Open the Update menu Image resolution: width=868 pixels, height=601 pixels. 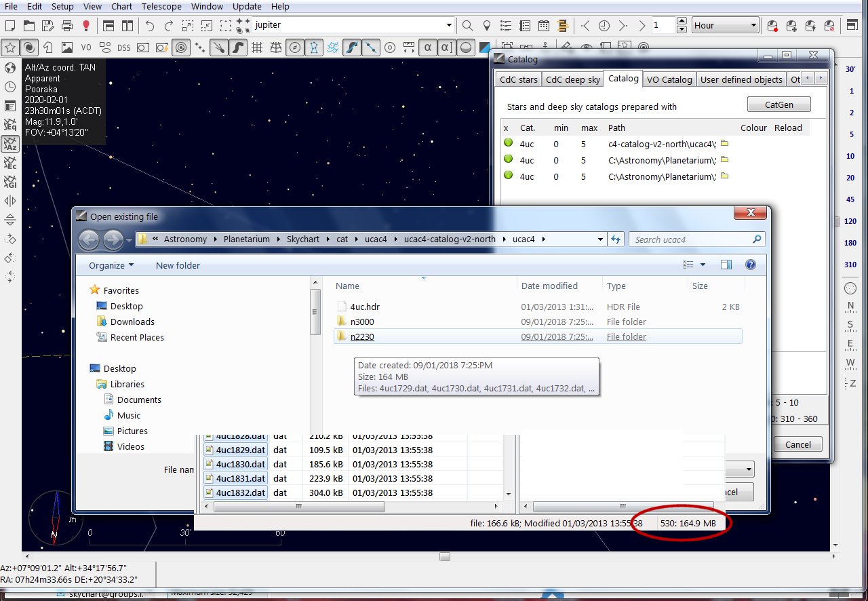coord(247,6)
